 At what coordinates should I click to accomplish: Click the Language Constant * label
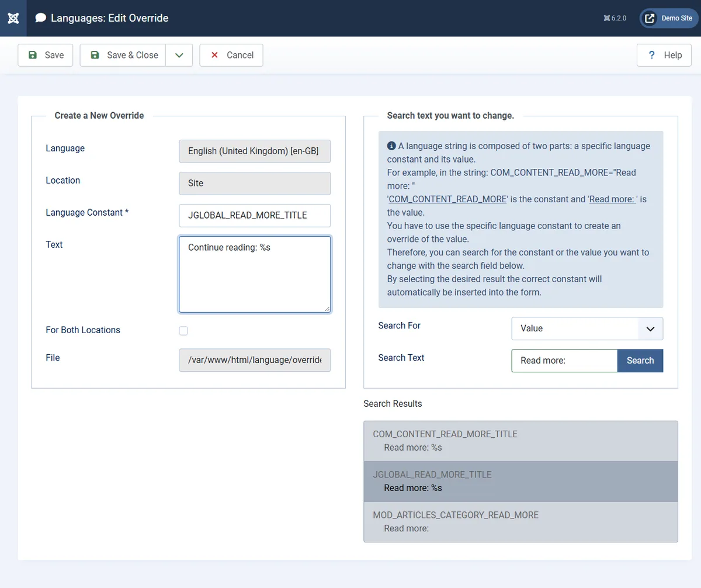click(88, 213)
